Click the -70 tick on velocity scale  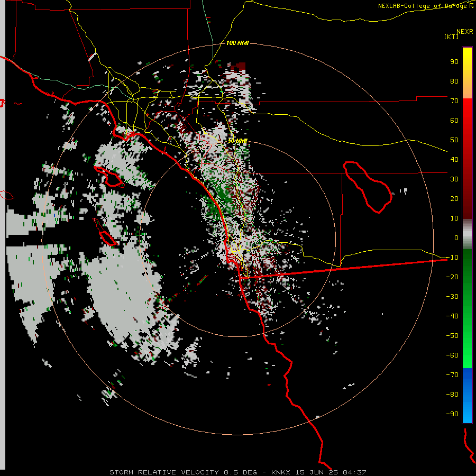pos(452,375)
